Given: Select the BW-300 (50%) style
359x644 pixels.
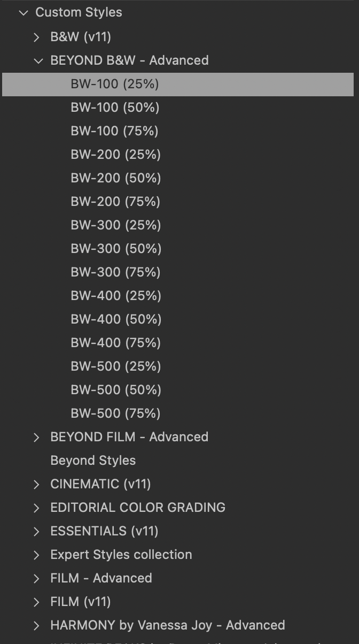Looking at the screenshot, I should [x=178, y=249].
